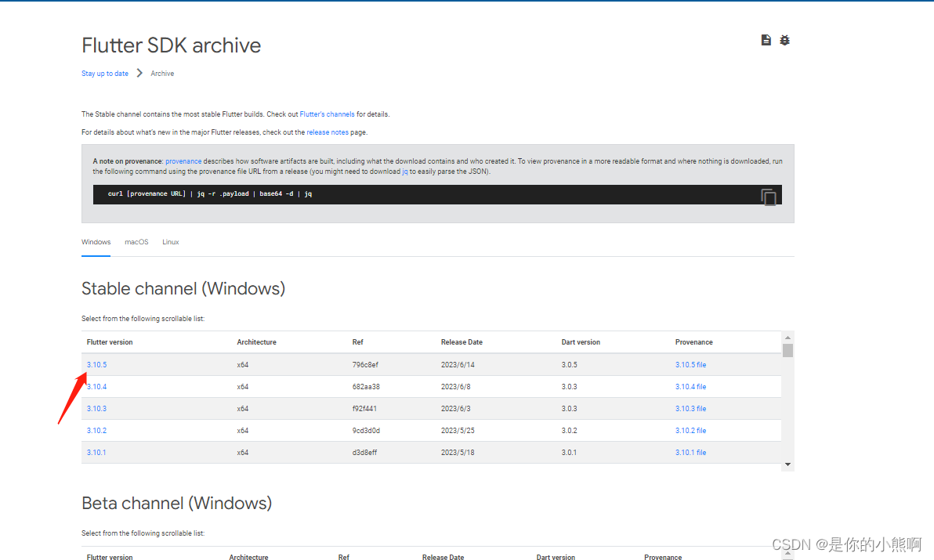Screen dimensions: 934x560
Task: Click the release date 2023/5/18
Action: 458,453
